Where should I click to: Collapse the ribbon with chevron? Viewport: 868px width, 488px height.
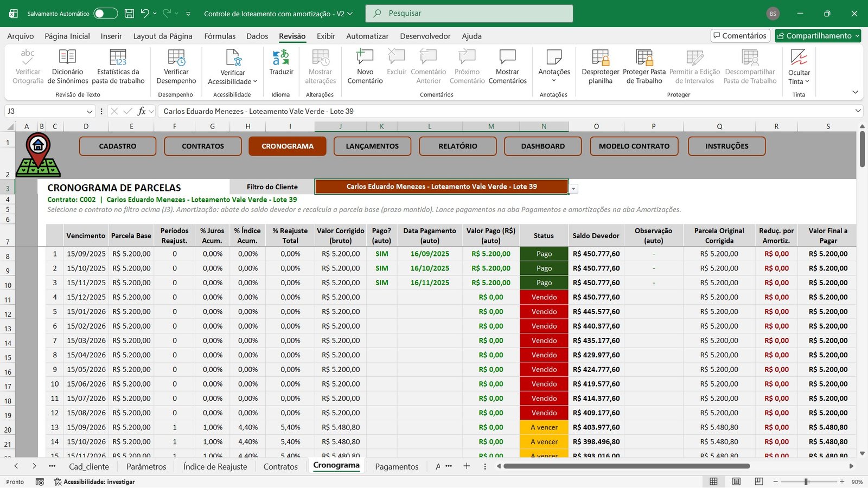(855, 92)
